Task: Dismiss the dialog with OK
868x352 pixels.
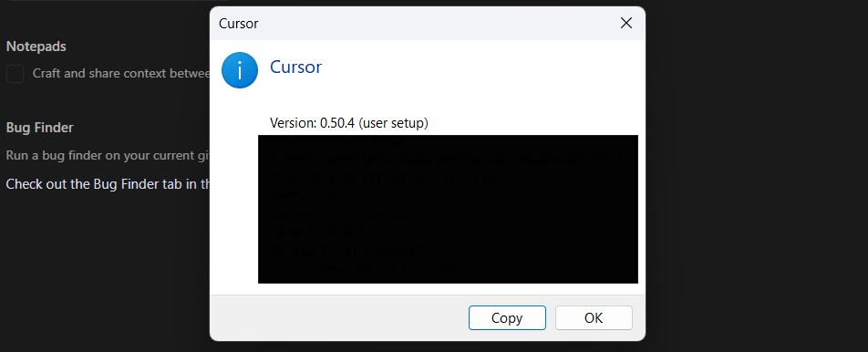Action: coord(594,317)
